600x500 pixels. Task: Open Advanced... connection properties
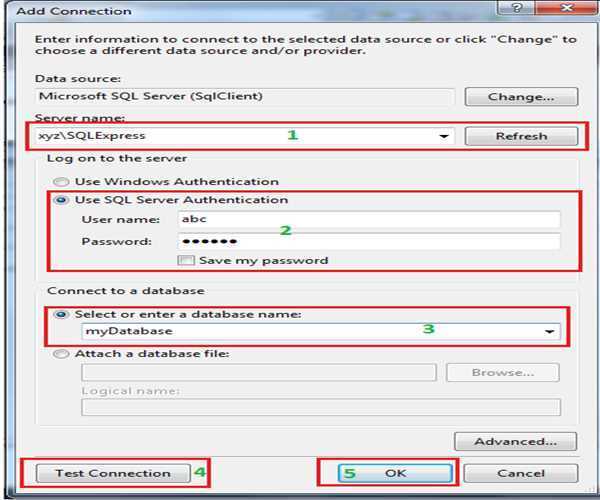pyautogui.click(x=515, y=441)
